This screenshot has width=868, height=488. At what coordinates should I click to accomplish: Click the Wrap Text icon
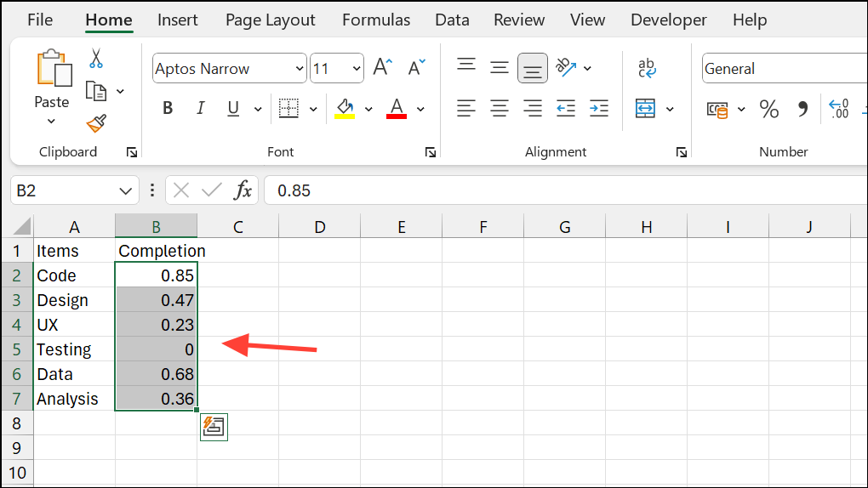pos(647,68)
